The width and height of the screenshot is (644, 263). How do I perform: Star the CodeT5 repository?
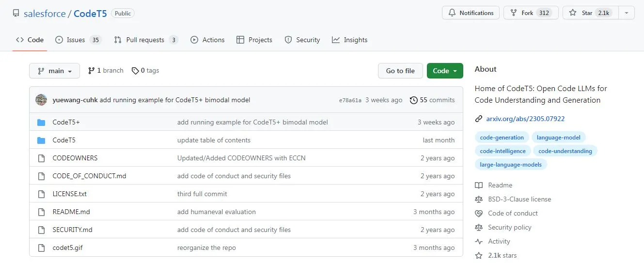pos(590,13)
